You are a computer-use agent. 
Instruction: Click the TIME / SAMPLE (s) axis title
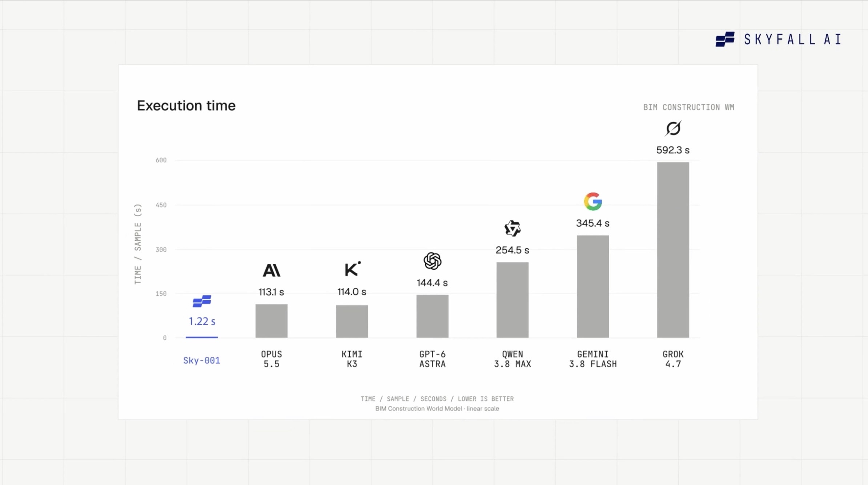click(x=138, y=244)
